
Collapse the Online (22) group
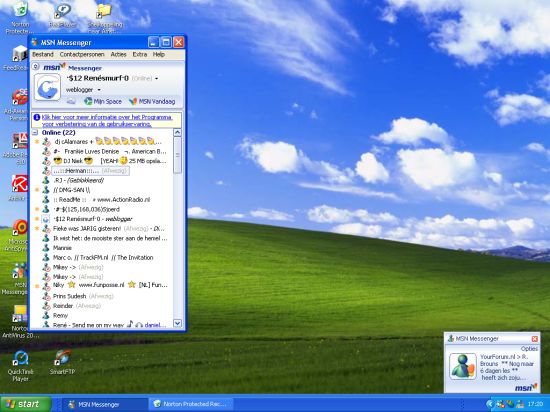click(x=35, y=133)
